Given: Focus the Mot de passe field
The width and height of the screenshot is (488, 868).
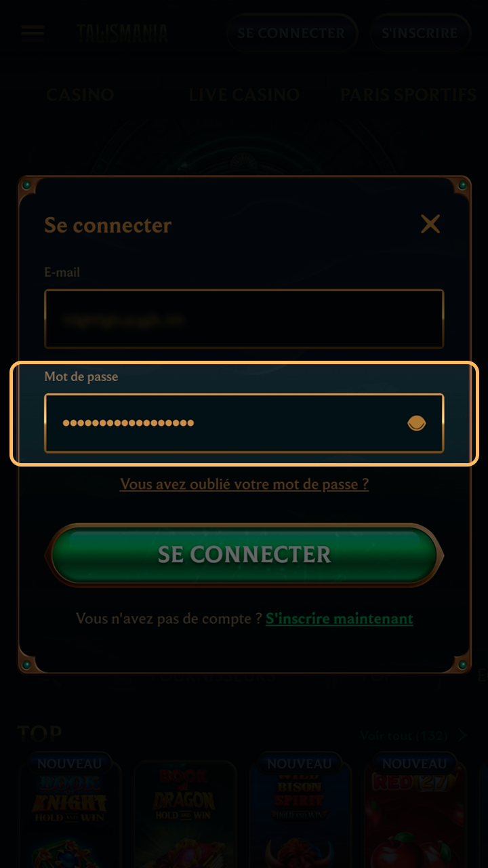Looking at the screenshot, I should [x=244, y=423].
